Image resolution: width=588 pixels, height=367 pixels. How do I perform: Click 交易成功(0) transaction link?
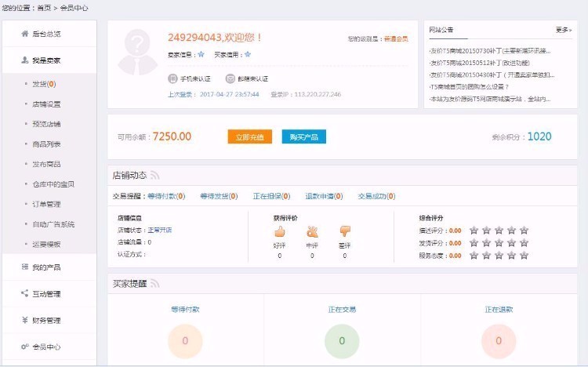click(x=376, y=196)
